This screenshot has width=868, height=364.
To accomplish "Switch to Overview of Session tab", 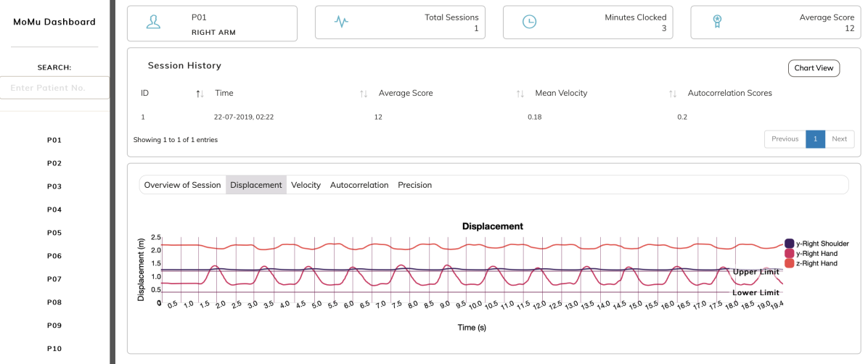I will click(183, 185).
